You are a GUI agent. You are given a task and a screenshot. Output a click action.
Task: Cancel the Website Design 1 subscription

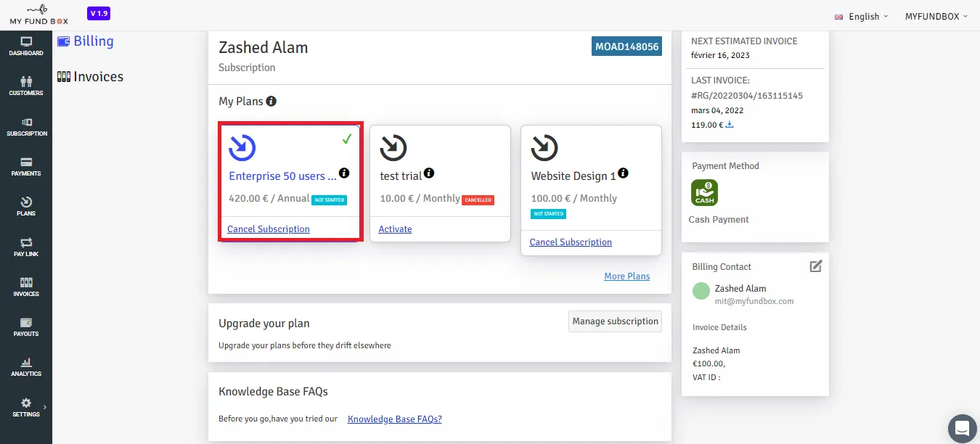click(x=571, y=242)
